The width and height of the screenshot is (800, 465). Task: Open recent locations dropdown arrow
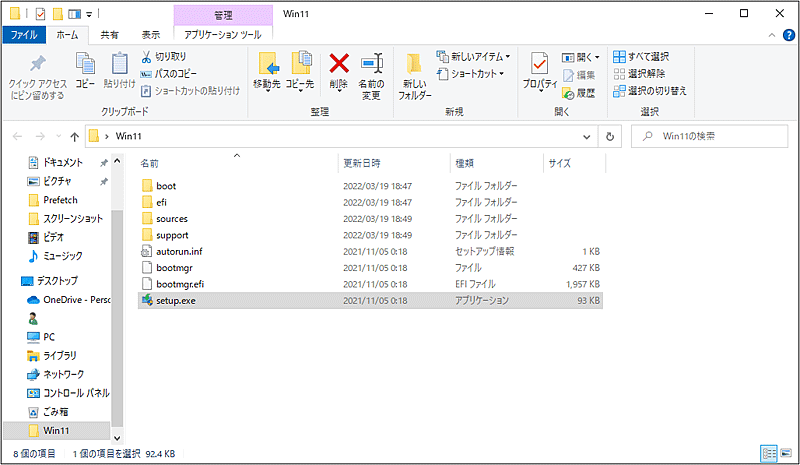click(58, 136)
